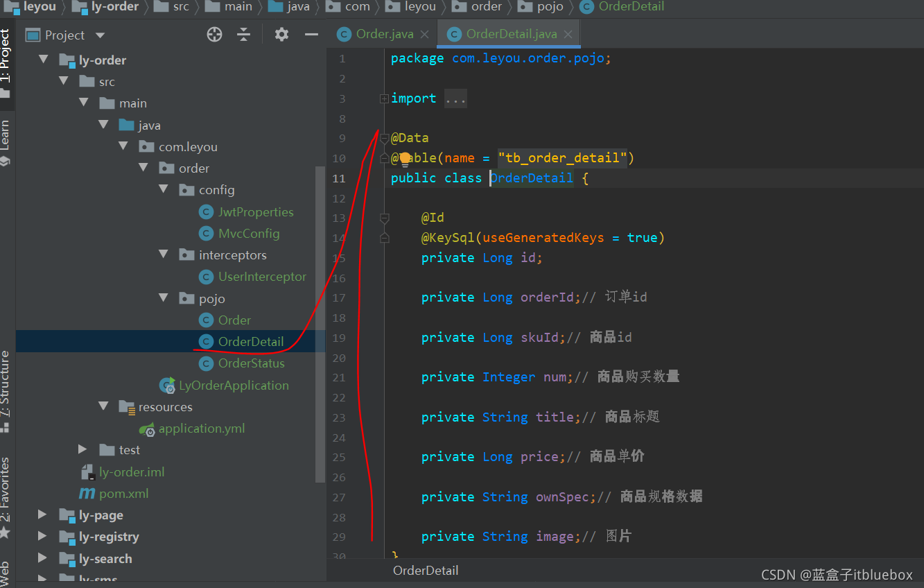Click the locate-in-project target icon
The image size is (924, 588).
point(215,35)
